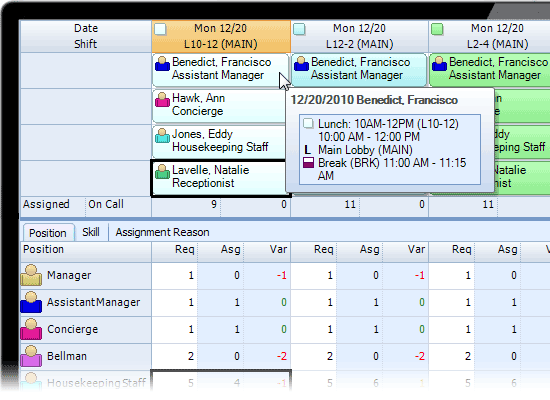Toggle the white swatch box of L10-12 column
Image resolution: width=550 pixels, height=400 pixels.
(160, 29)
